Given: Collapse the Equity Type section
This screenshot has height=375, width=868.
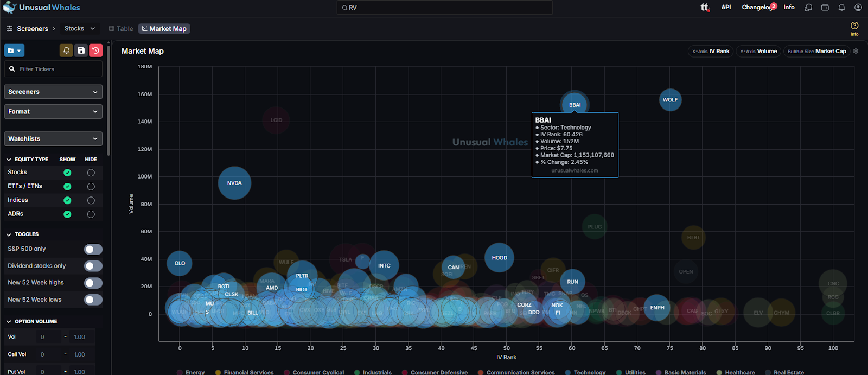Looking at the screenshot, I should point(9,160).
